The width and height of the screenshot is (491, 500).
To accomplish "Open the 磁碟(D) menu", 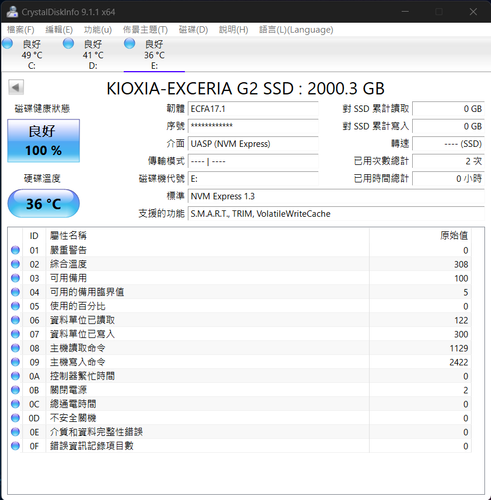I will coord(193,30).
